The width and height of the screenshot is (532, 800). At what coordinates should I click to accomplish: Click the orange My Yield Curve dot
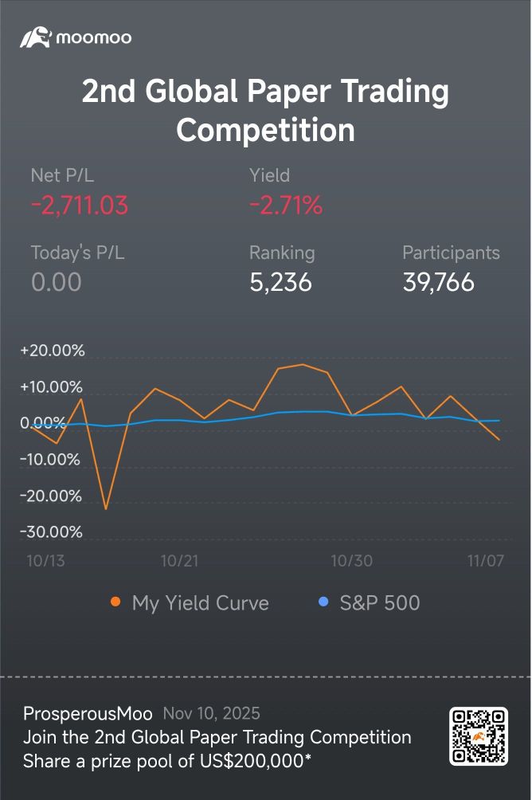(115, 602)
